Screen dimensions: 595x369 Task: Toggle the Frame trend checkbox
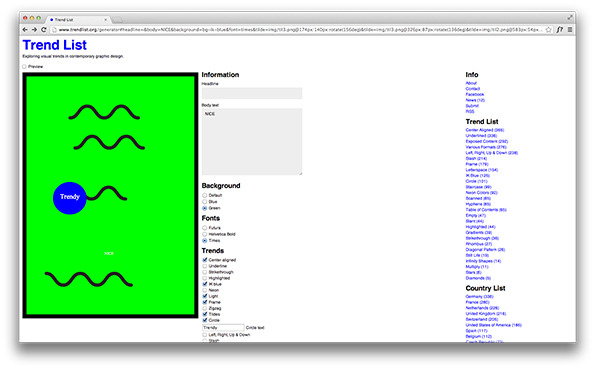pyautogui.click(x=205, y=302)
